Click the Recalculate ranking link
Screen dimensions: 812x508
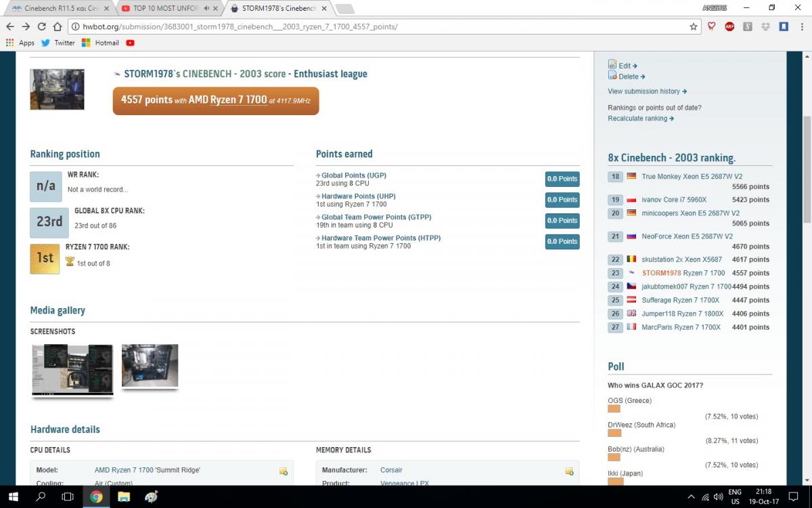[641, 119]
